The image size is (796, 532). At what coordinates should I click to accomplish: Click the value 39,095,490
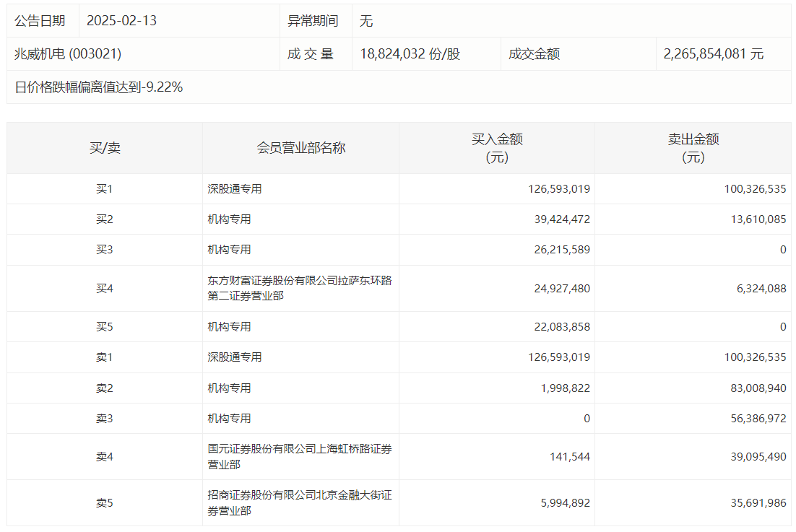coord(758,458)
